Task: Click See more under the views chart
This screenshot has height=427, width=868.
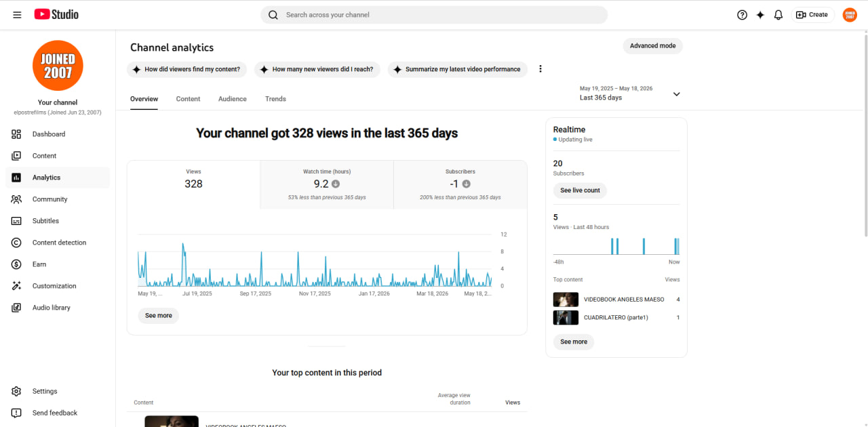Action: click(159, 316)
